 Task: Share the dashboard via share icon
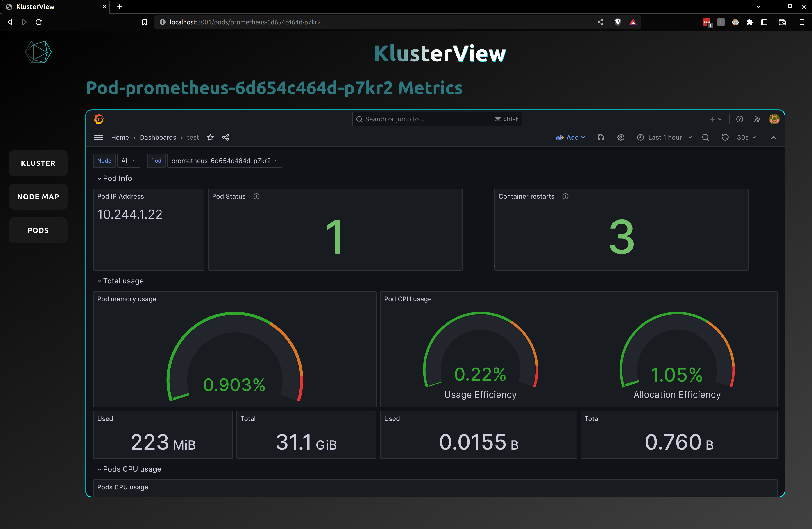tap(226, 138)
